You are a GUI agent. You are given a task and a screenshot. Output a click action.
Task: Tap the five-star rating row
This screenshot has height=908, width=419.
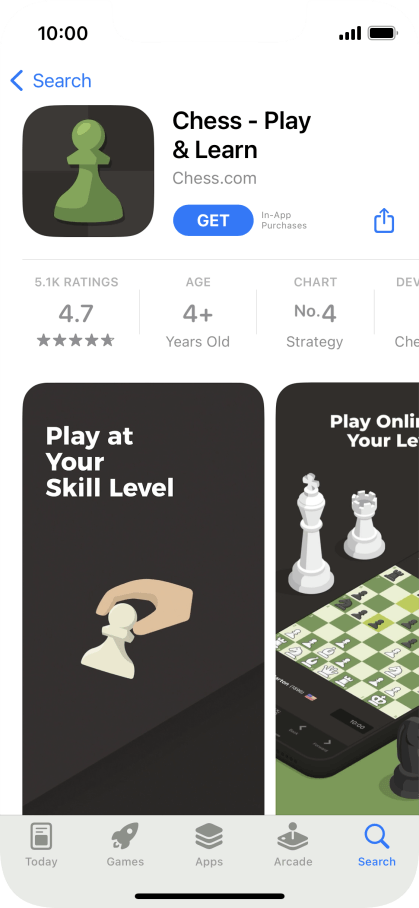point(76,340)
